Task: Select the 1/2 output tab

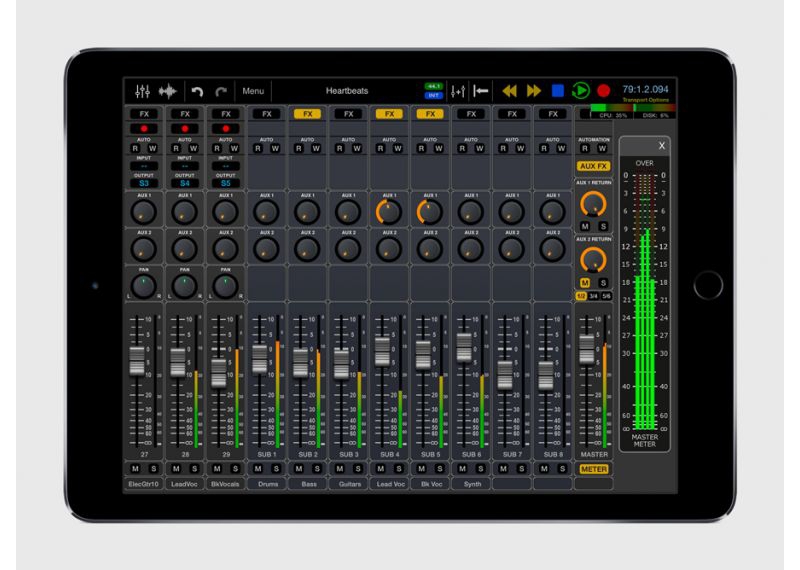Action: tap(582, 296)
